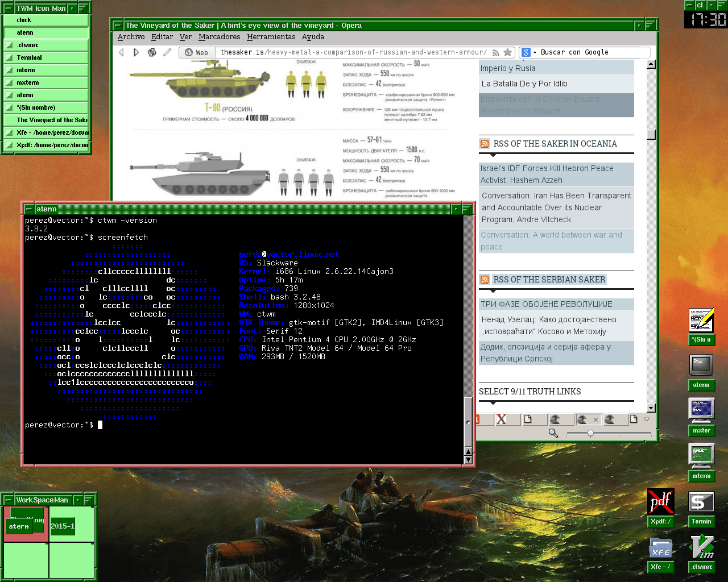The width and height of the screenshot is (728, 582).
Task: Open the Editar menu
Action: pos(162,37)
